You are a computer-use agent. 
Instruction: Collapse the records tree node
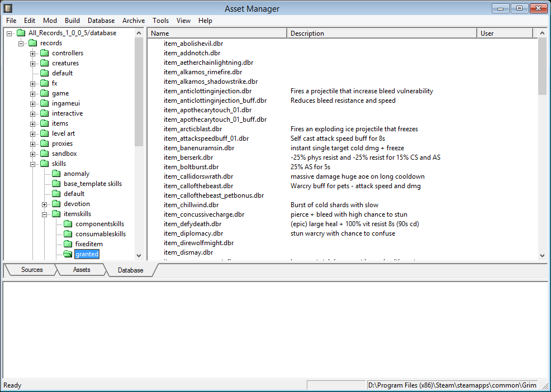[x=21, y=44]
